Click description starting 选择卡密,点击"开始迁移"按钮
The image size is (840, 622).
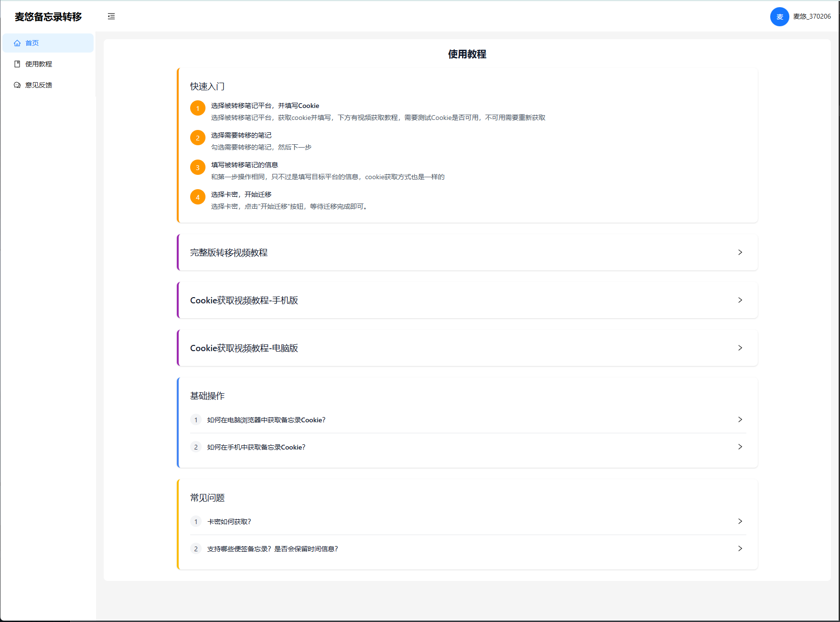click(x=291, y=206)
